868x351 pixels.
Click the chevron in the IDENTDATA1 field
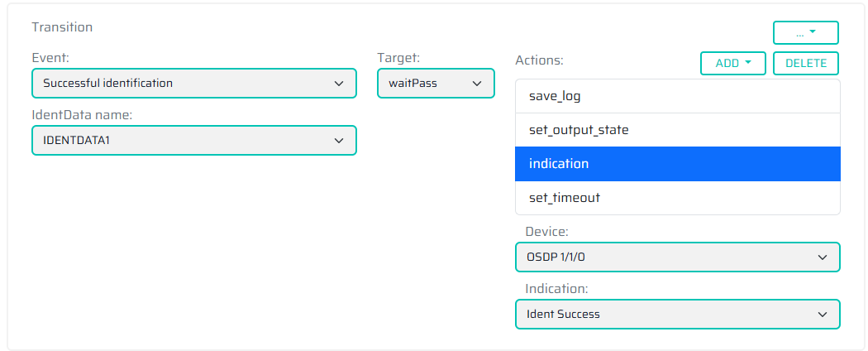(339, 141)
